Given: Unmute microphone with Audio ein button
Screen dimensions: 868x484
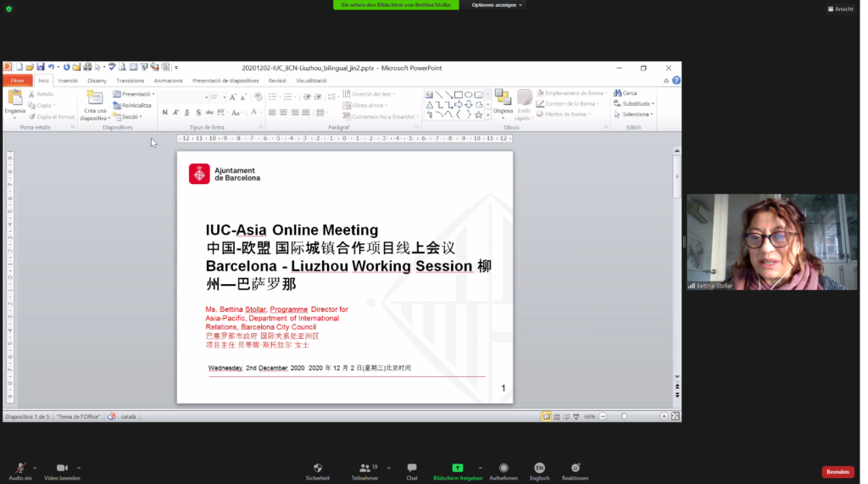Looking at the screenshot, I should click(x=19, y=468).
